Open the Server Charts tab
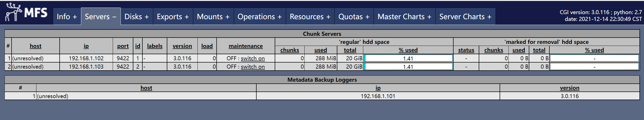644x120 pixels. 465,17
